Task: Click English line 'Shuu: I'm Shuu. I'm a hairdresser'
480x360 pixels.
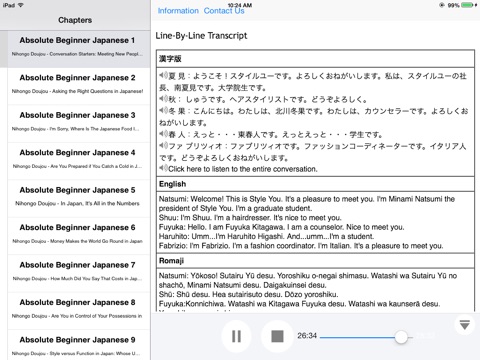Action: (250, 218)
